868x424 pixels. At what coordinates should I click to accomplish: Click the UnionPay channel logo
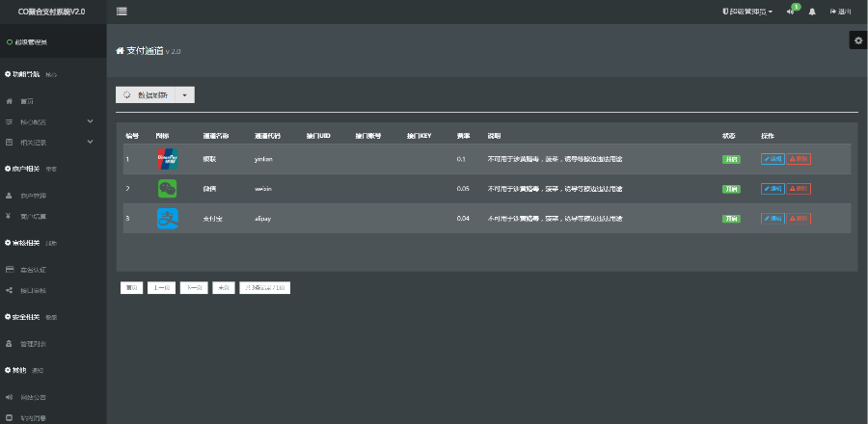pyautogui.click(x=168, y=159)
